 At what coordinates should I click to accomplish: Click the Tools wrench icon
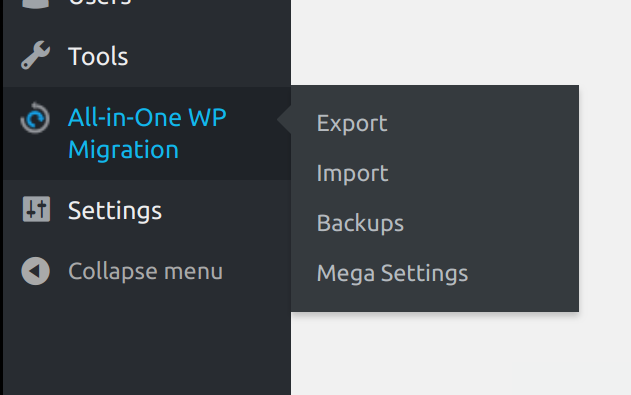tap(35, 55)
